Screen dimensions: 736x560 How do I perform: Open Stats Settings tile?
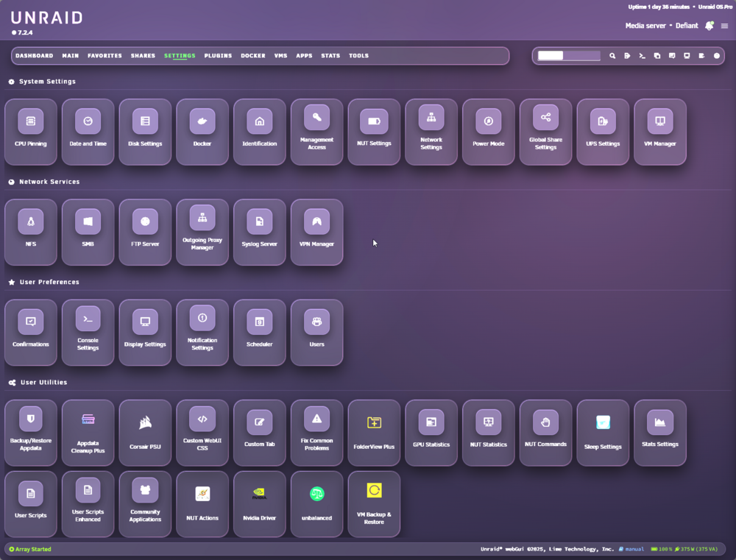660,433
